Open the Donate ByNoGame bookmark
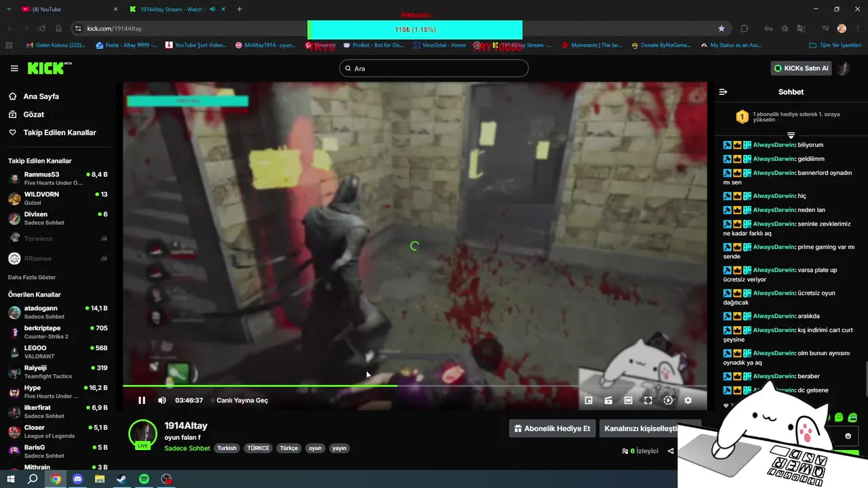Screen dimensions: 868x488 661,45
